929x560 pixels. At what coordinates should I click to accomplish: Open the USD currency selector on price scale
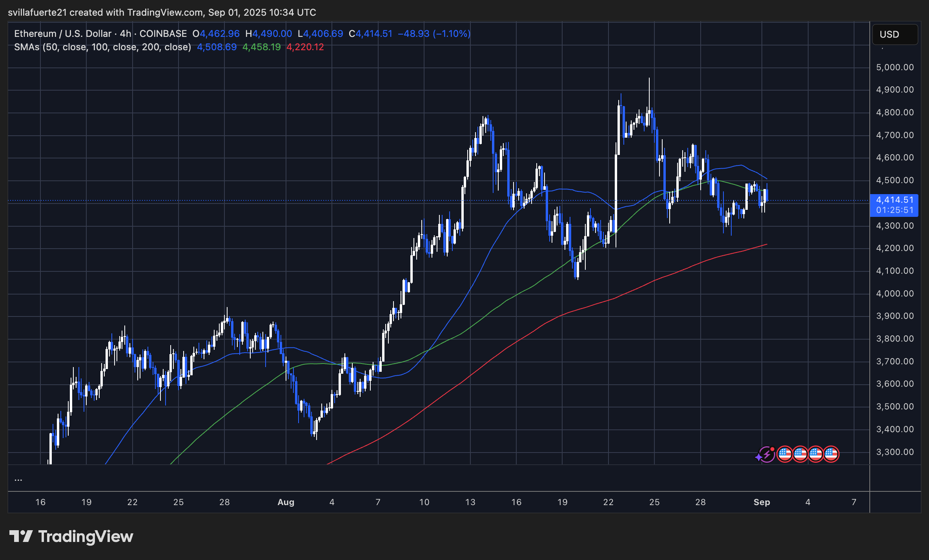pos(895,35)
